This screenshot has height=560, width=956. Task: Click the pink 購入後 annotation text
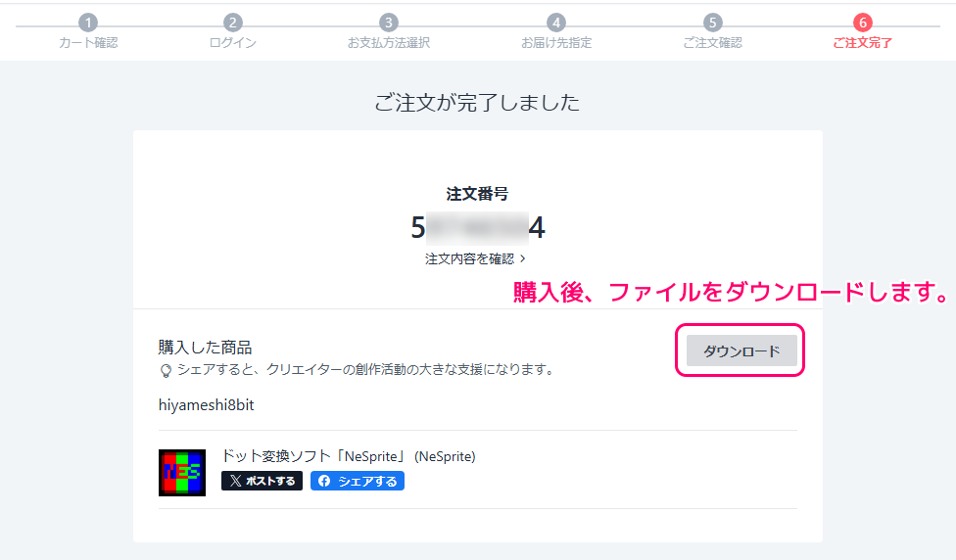(730, 293)
